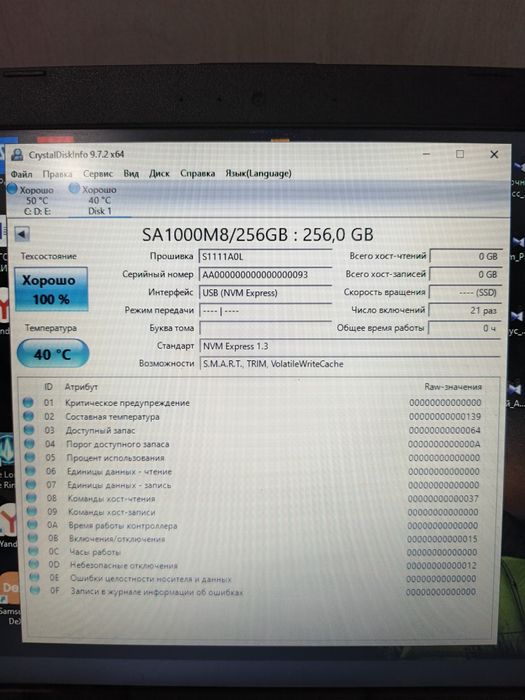
Task: Click the Атрибут column header
Action: tap(81, 387)
